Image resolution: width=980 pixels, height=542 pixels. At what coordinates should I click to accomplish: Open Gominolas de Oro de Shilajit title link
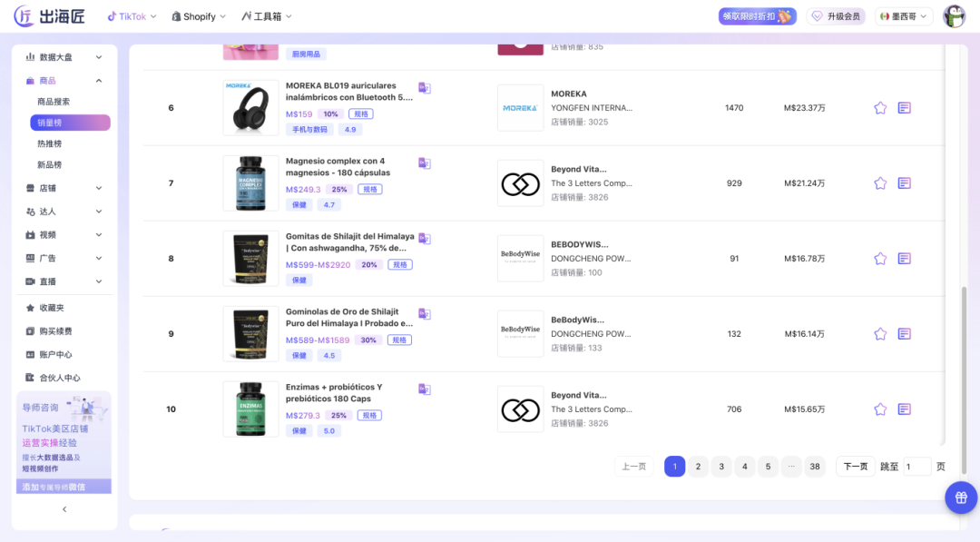coord(349,318)
